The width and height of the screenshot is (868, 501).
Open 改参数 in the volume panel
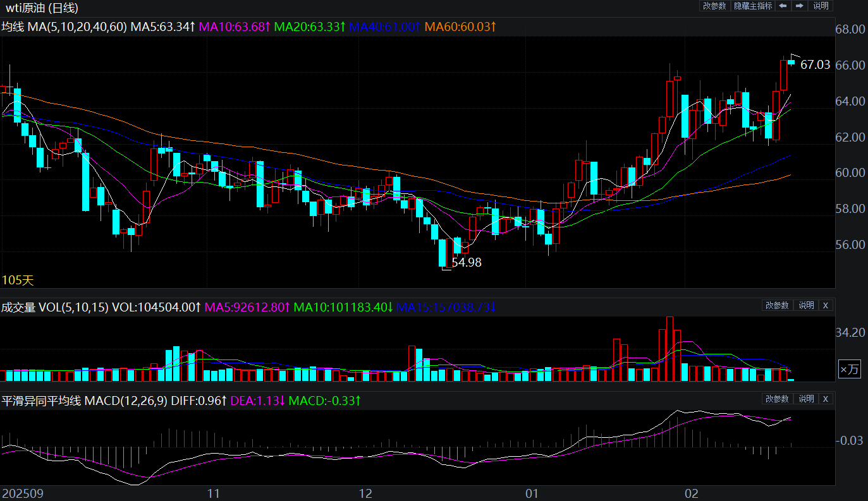tap(777, 305)
